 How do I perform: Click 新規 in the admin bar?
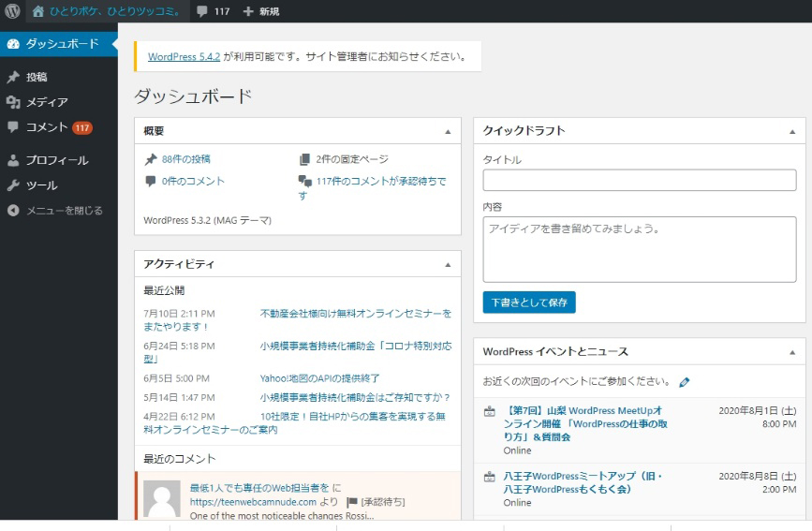[270, 11]
